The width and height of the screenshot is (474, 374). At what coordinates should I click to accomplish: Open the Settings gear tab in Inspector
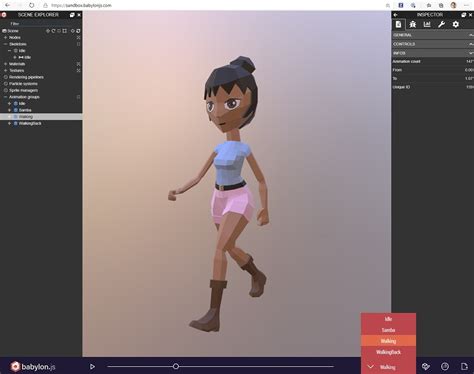coord(456,24)
